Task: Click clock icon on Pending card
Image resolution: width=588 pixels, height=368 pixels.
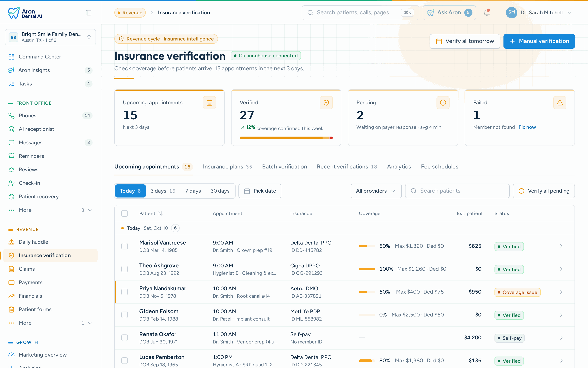Action: [443, 103]
